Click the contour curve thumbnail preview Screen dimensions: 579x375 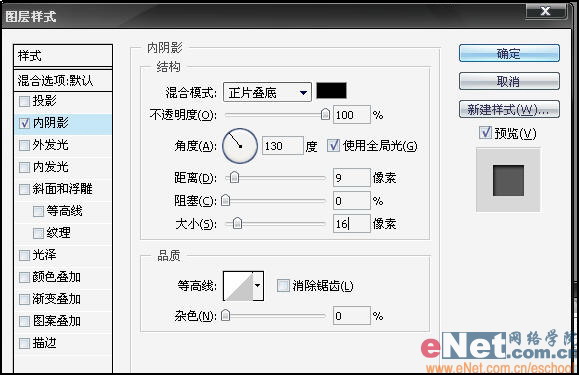tap(239, 286)
